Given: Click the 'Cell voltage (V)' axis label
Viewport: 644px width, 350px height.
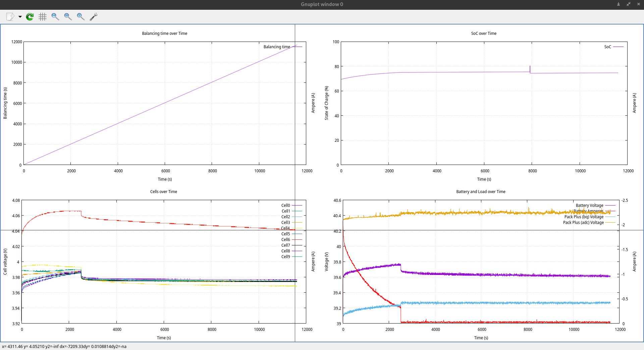Looking at the screenshot, I should pyautogui.click(x=5, y=262).
